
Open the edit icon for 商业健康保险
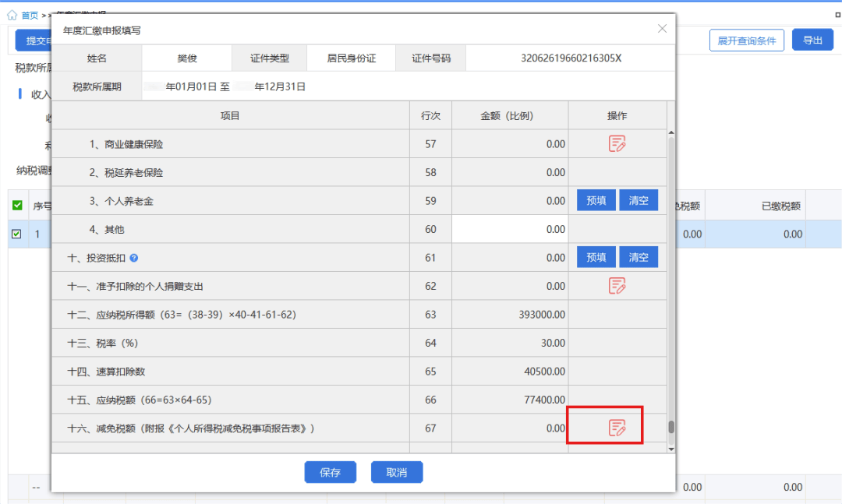click(617, 143)
